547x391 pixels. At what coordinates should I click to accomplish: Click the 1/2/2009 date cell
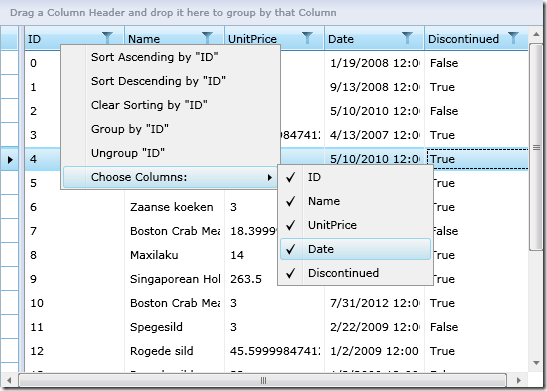pos(374,351)
